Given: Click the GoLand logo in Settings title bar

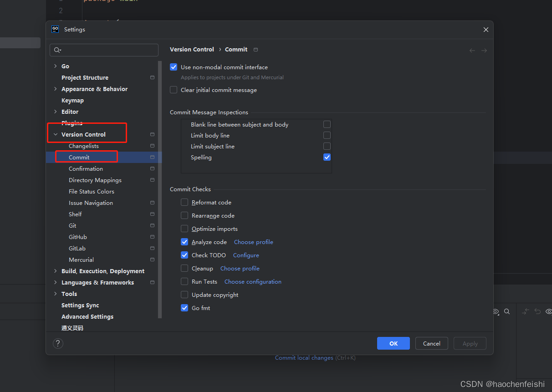Looking at the screenshot, I should point(55,29).
